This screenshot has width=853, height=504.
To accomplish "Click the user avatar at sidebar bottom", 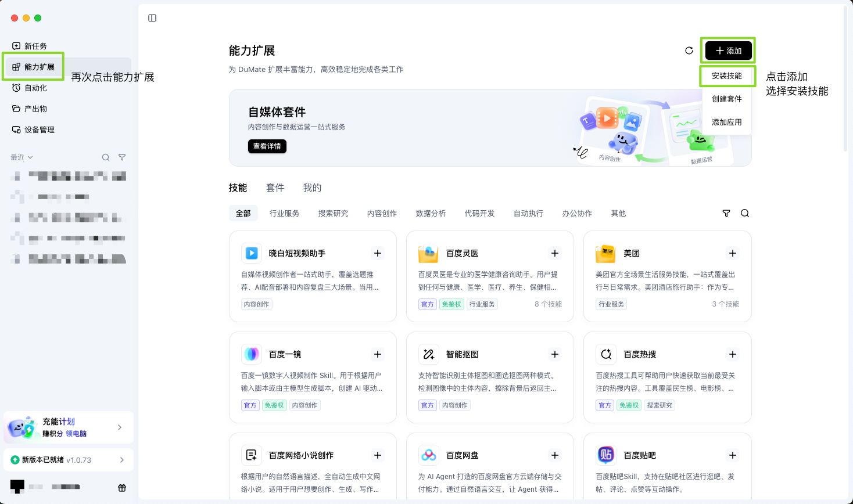I will pos(17,487).
